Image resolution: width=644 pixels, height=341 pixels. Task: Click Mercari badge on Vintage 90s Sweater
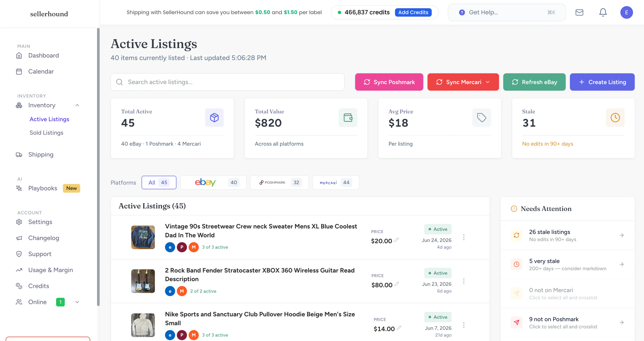click(x=193, y=247)
